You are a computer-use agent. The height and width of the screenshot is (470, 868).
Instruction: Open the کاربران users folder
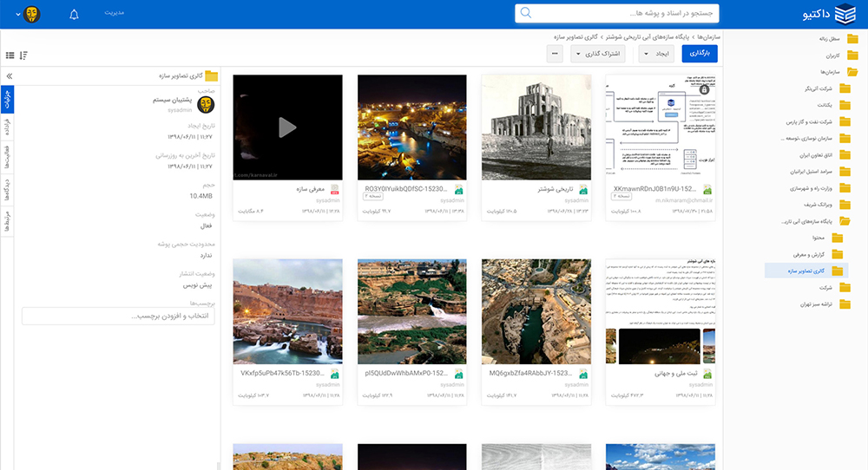(x=842, y=55)
